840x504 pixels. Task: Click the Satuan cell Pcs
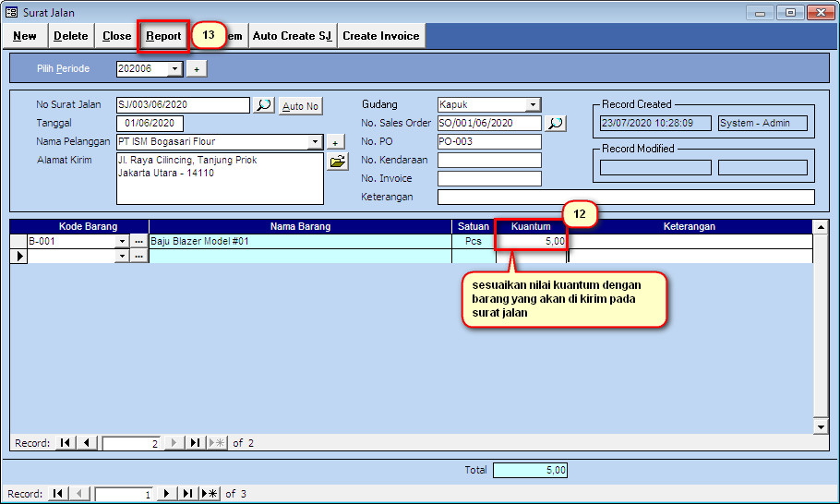[474, 242]
